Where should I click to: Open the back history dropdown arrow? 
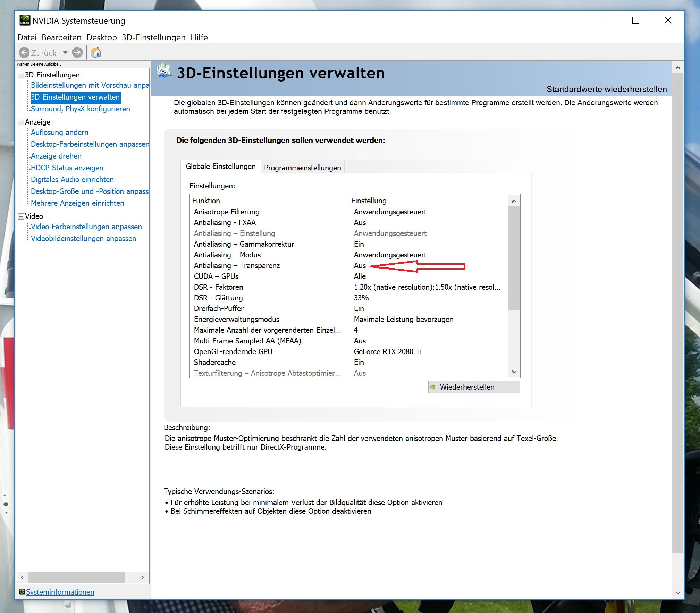65,53
